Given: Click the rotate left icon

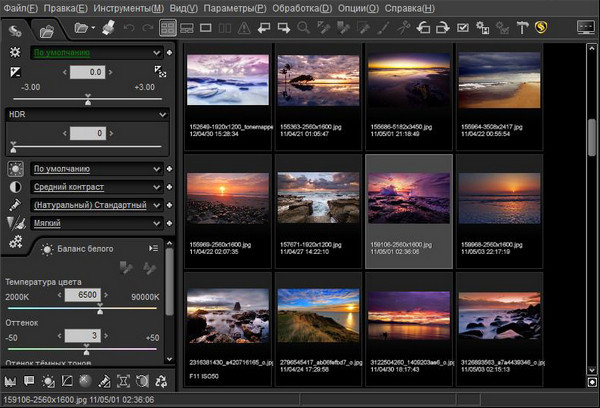Looking at the screenshot, I should (423, 28).
